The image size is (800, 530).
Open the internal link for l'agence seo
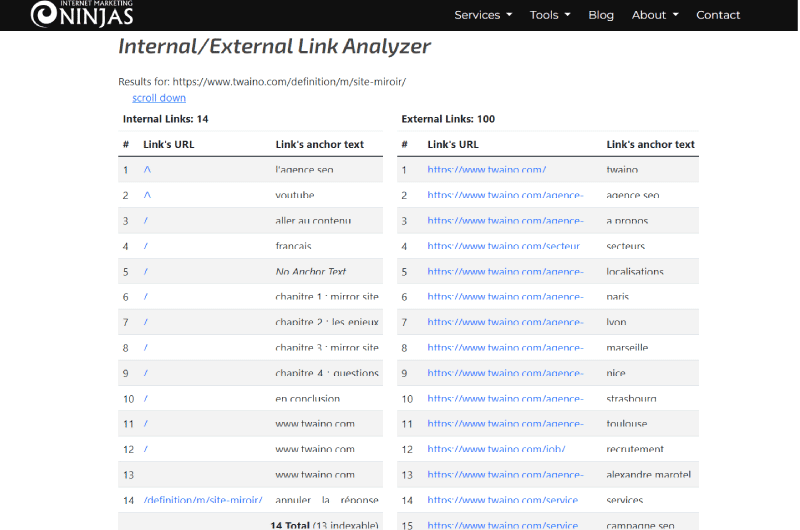tap(147, 170)
